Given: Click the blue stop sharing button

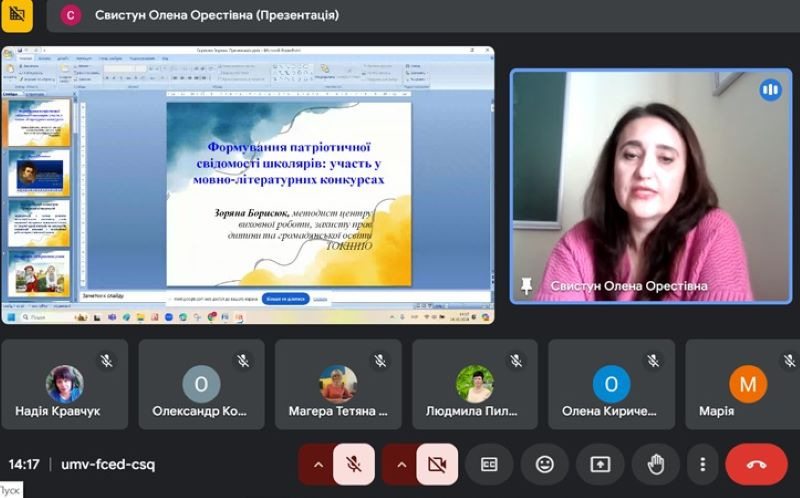Looking at the screenshot, I should 285,298.
